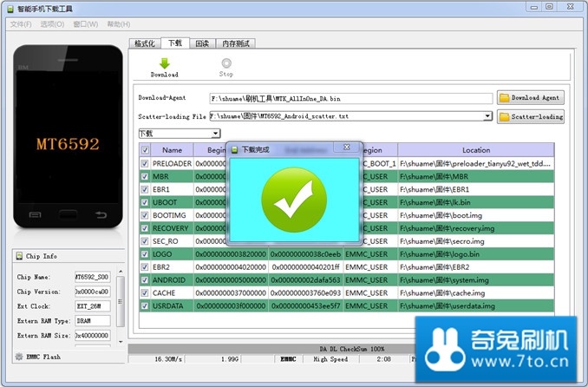This screenshot has height=387, width=588.
Task: Click Chip Info scrollbar up arrow
Action: (121, 271)
